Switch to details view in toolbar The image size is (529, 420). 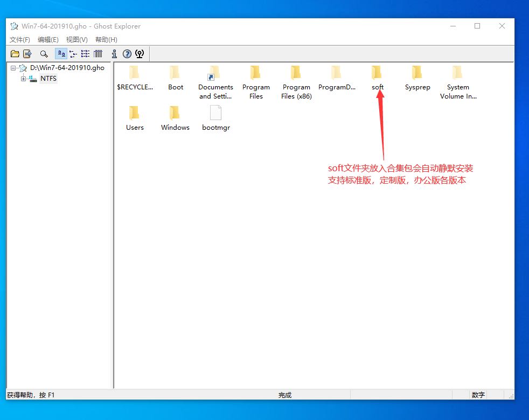[x=98, y=54]
